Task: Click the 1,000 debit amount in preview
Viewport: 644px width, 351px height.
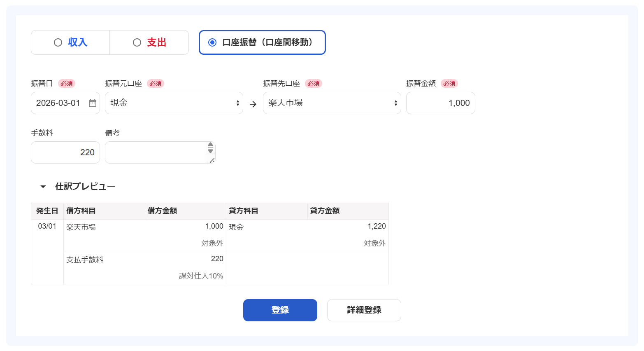Action: pos(214,226)
